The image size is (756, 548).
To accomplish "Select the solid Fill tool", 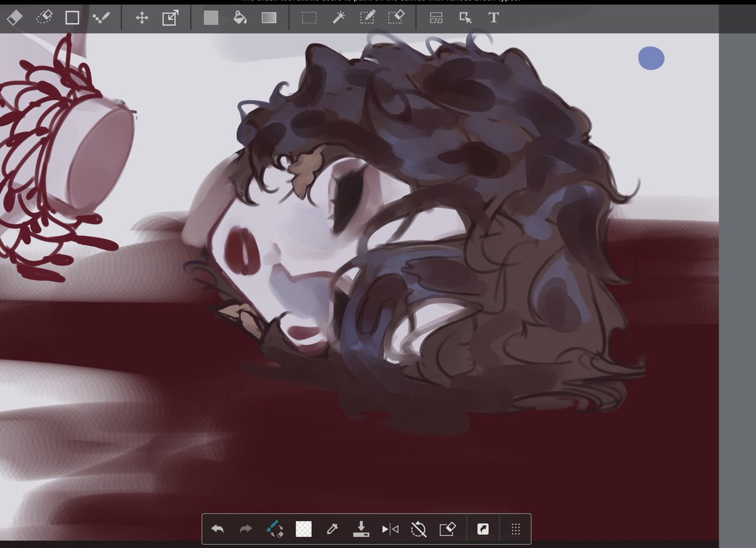I will [x=211, y=18].
